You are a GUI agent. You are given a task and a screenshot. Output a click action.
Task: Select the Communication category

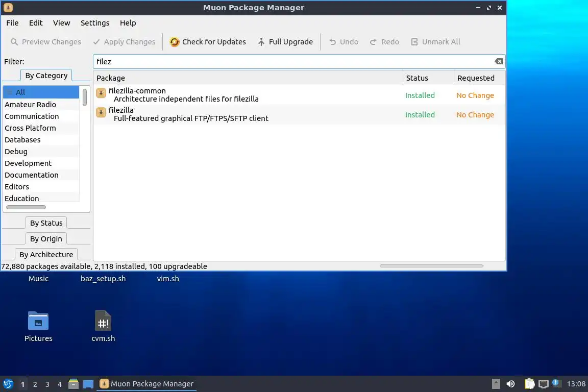[x=41, y=116]
